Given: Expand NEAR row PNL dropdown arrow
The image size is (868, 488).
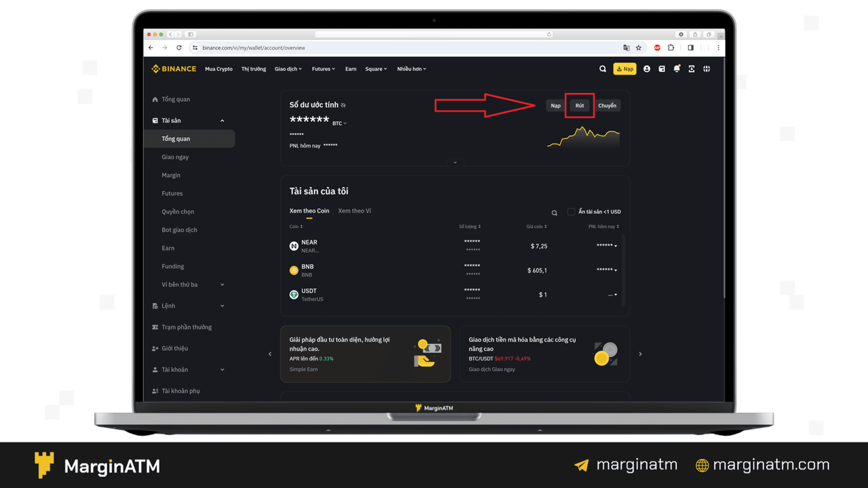Looking at the screenshot, I should [x=616, y=246].
